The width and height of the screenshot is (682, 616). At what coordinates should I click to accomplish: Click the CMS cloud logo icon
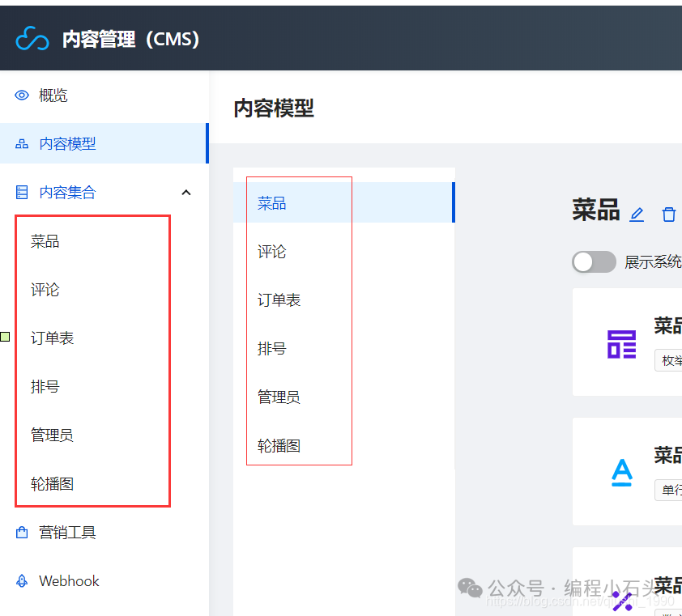pyautogui.click(x=32, y=38)
